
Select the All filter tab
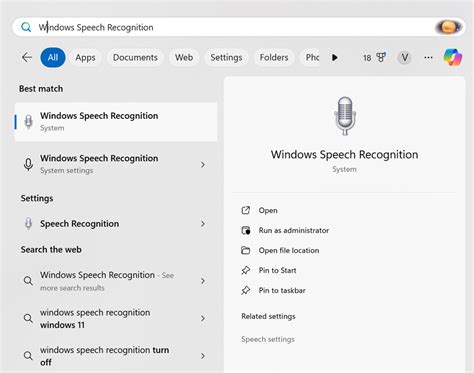click(53, 57)
